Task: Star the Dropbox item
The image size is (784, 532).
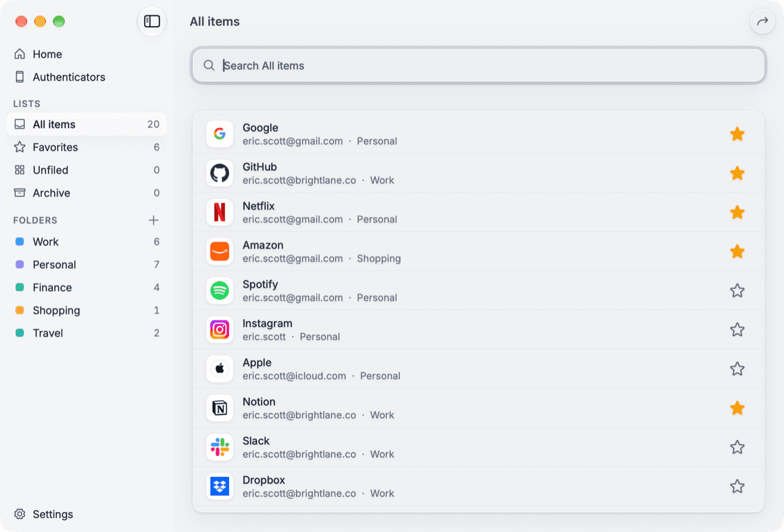Action: (737, 487)
